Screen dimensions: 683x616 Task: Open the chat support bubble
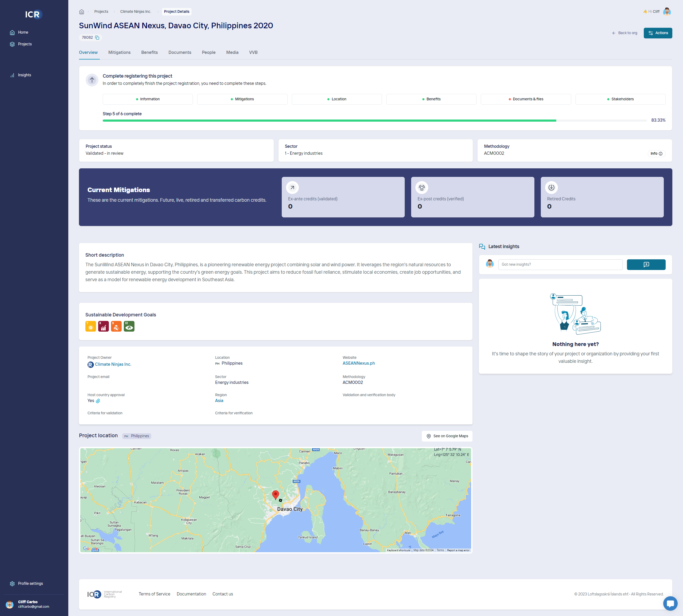click(670, 603)
